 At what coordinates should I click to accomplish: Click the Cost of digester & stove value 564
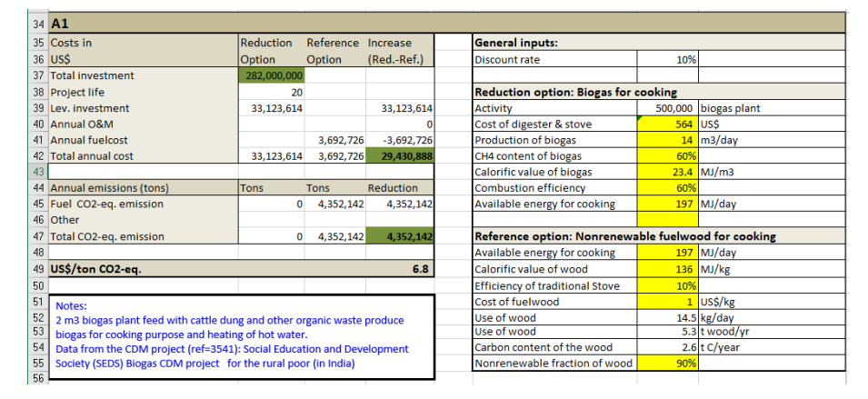[668, 125]
